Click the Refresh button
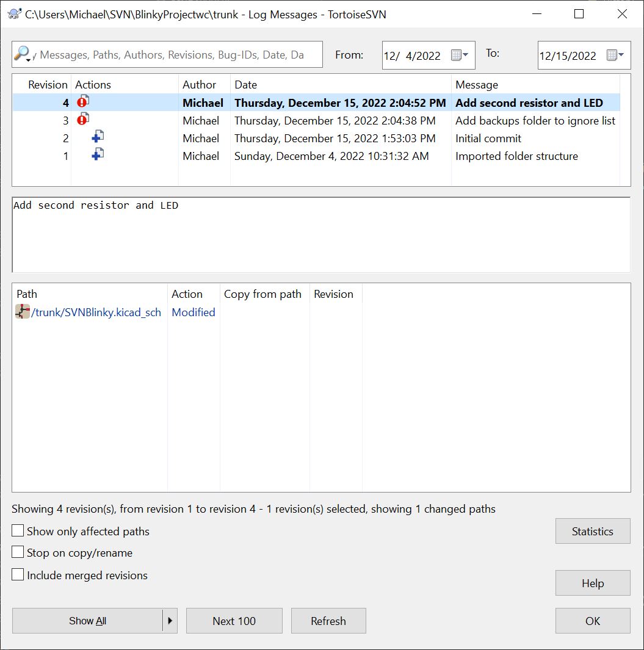644x650 pixels. [328, 621]
